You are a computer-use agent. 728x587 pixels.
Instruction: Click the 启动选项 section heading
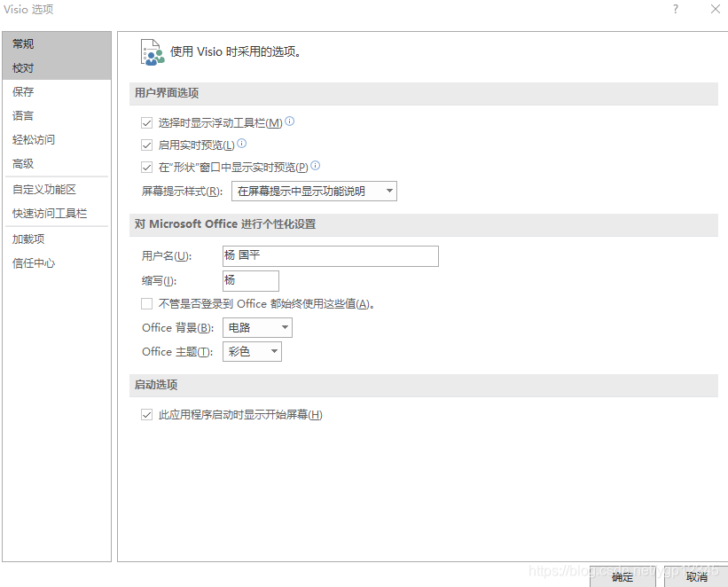[x=156, y=385]
